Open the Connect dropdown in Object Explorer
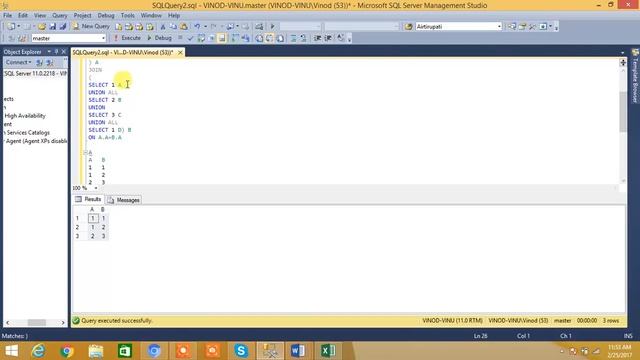Viewport: 640px width, 360px height. pyautogui.click(x=18, y=62)
